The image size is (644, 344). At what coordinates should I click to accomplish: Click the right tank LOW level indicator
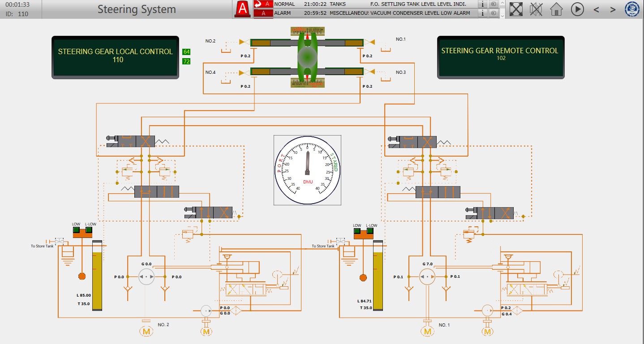pyautogui.click(x=357, y=231)
